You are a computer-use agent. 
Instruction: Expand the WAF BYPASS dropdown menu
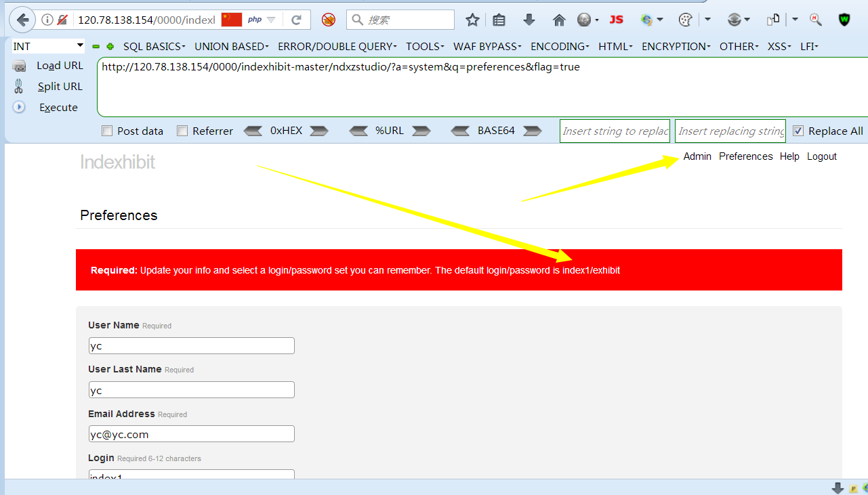[487, 47]
